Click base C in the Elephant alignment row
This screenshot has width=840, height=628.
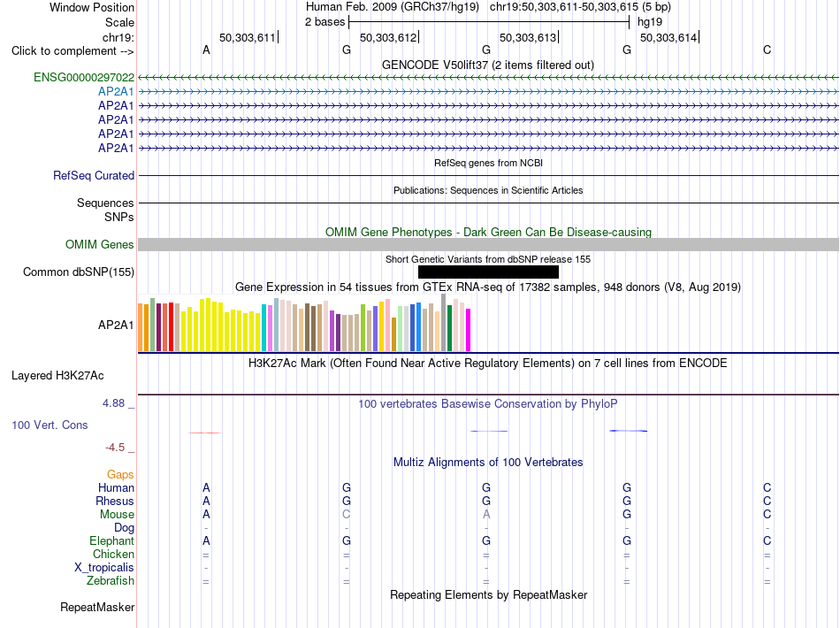(x=767, y=541)
